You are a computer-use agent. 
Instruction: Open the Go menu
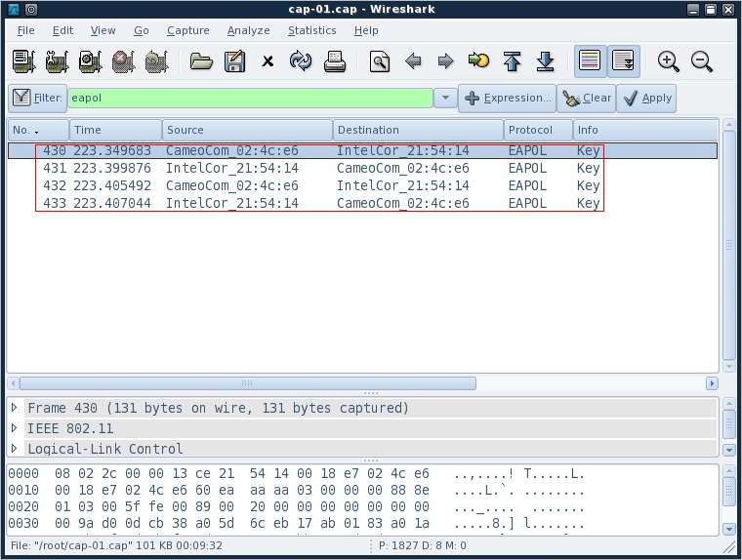click(x=141, y=30)
